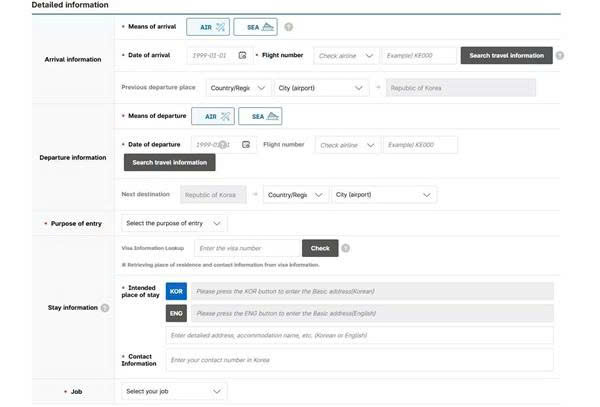Expand previous departure Country/Region dropdown
This screenshot has height=407, width=600.
(x=238, y=88)
